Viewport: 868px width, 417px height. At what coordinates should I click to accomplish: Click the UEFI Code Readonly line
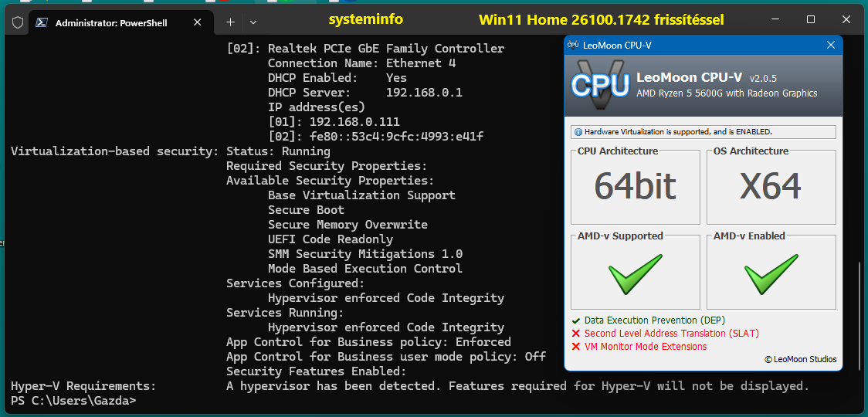click(x=331, y=239)
